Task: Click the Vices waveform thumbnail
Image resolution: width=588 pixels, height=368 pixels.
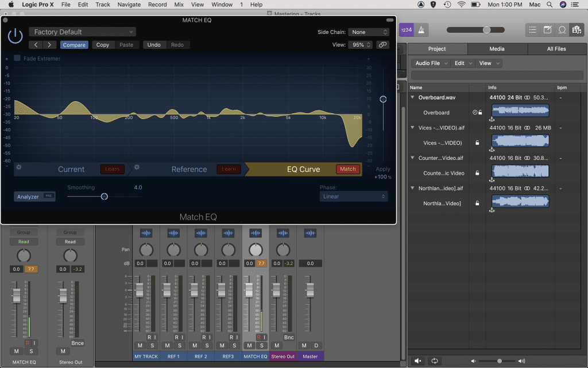Action: (x=520, y=140)
